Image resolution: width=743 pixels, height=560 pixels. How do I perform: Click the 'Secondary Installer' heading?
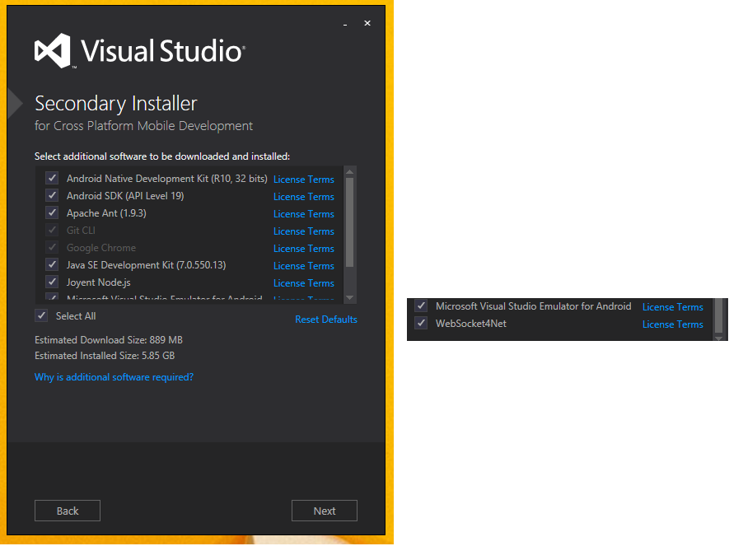(x=115, y=104)
